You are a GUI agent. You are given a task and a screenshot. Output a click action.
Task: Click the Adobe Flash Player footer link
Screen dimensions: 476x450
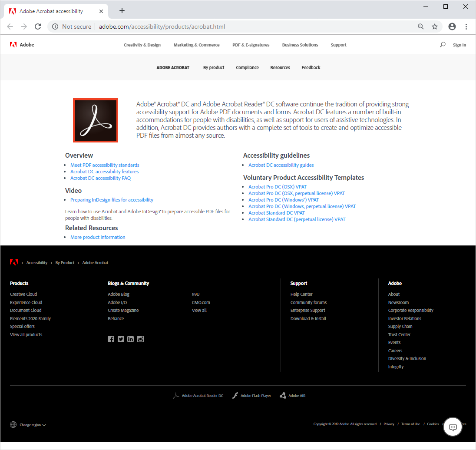pyautogui.click(x=251, y=396)
